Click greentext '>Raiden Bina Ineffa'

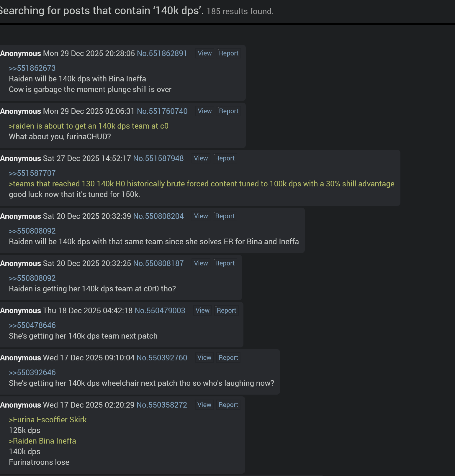pyautogui.click(x=42, y=441)
